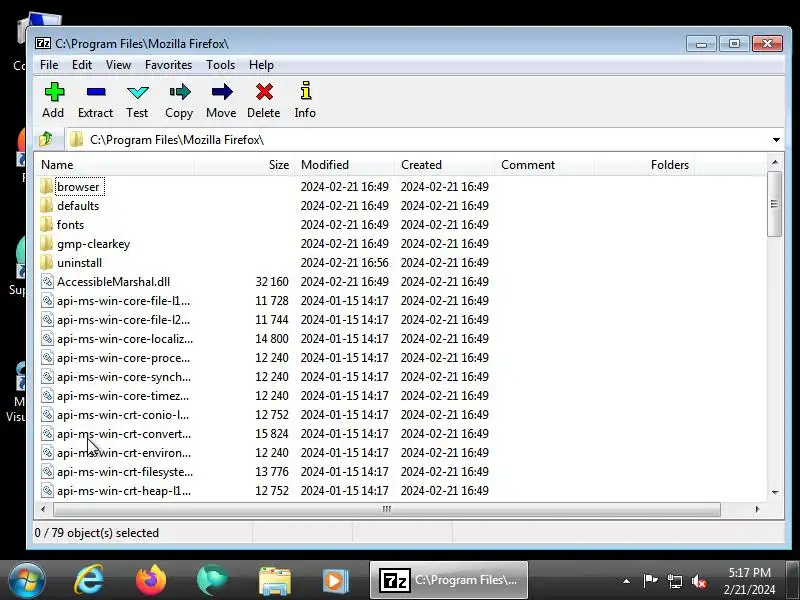Select the fonts folder icon
The height and width of the screenshot is (600, 800).
pos(46,224)
